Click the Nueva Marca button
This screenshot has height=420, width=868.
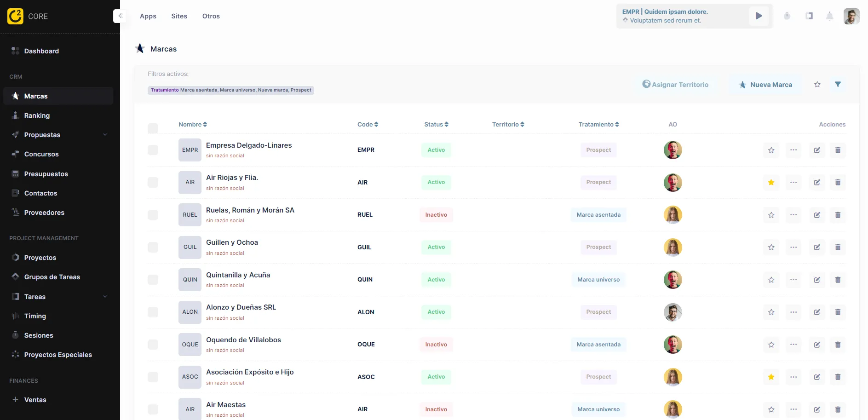coord(765,85)
